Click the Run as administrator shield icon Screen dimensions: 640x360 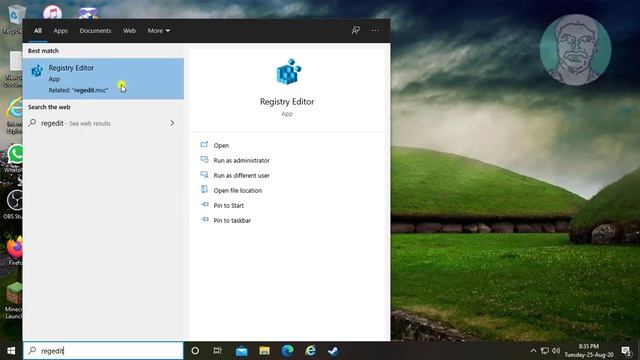204,160
